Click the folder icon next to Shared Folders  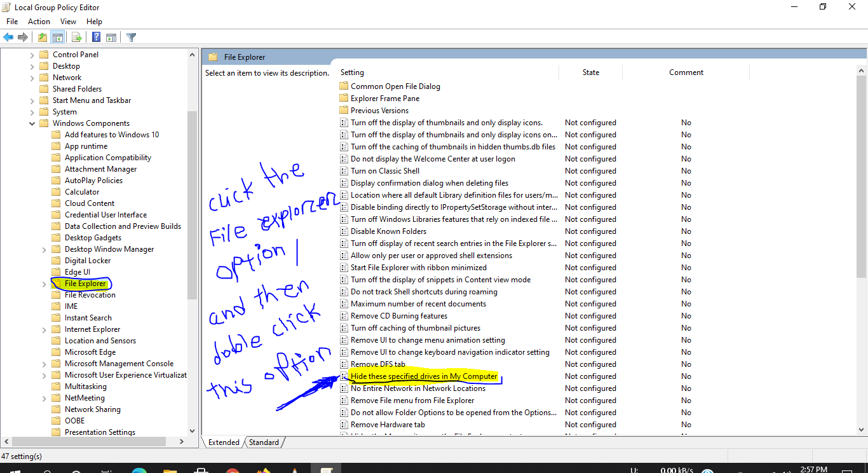tap(44, 88)
